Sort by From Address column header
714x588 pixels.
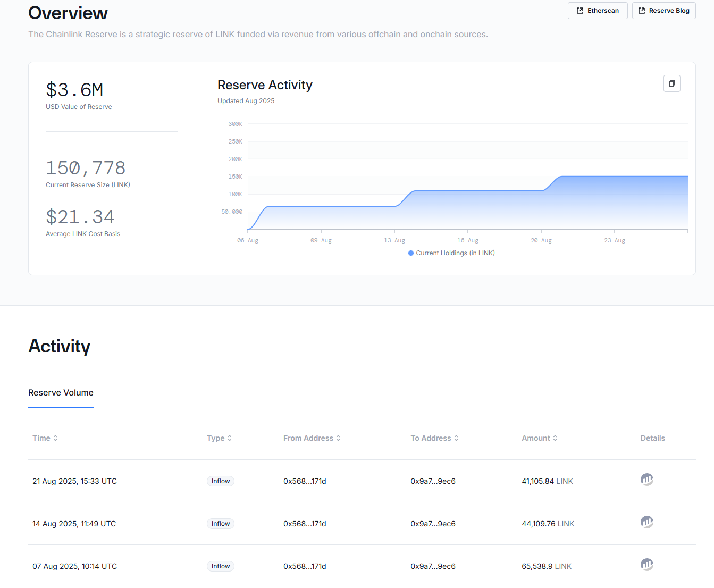(x=312, y=438)
